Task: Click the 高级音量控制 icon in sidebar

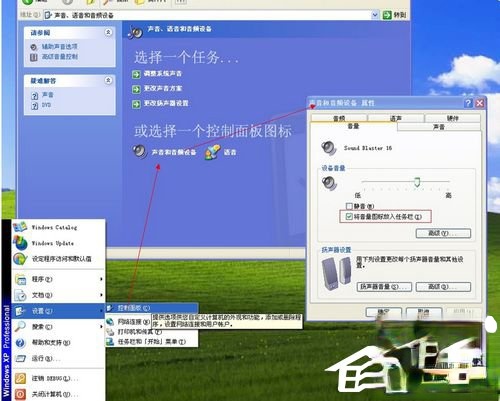Action: (x=34, y=57)
